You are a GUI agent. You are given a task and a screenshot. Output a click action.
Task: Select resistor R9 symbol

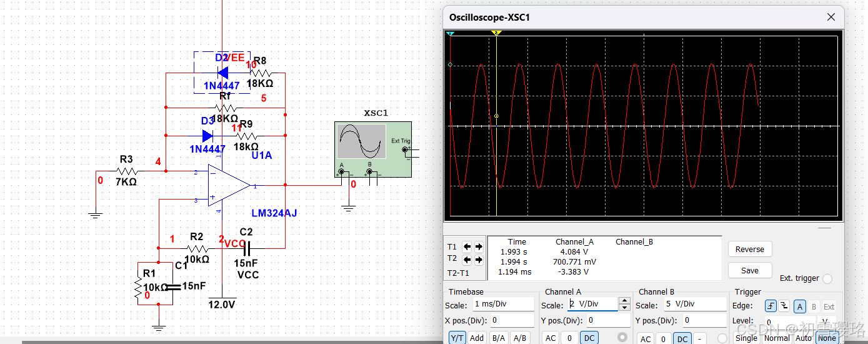[x=246, y=136]
